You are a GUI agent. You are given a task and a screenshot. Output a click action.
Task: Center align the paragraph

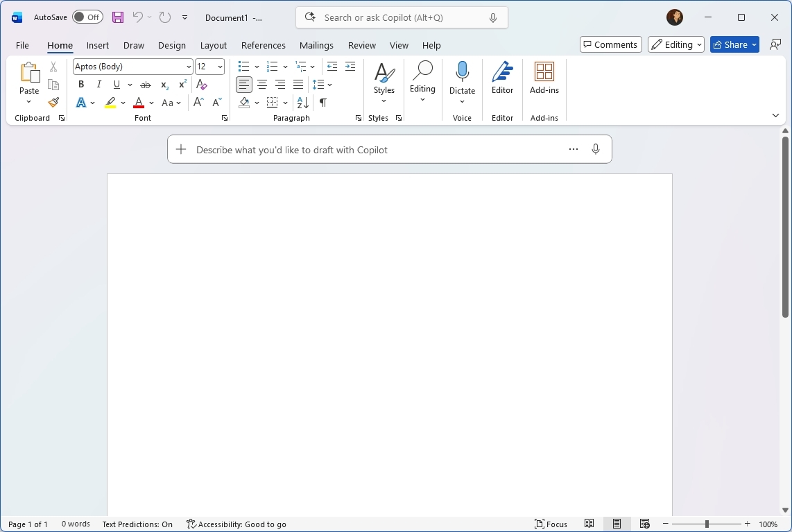(262, 84)
